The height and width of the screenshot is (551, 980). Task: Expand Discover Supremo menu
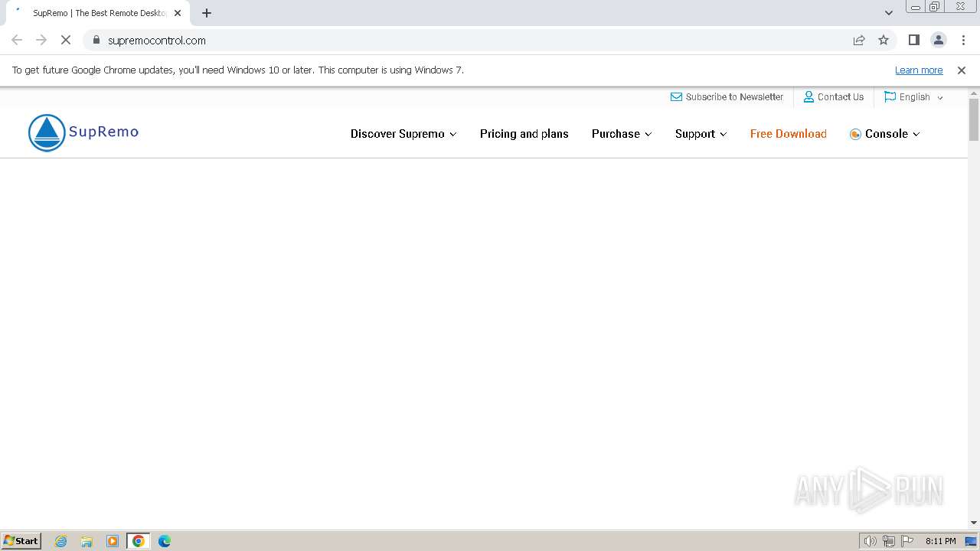point(403,134)
